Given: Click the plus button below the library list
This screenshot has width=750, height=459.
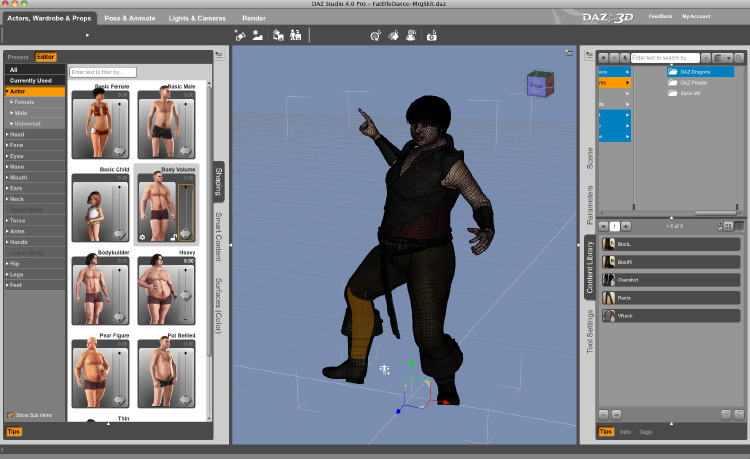Looking at the screenshot, I should pos(604,415).
